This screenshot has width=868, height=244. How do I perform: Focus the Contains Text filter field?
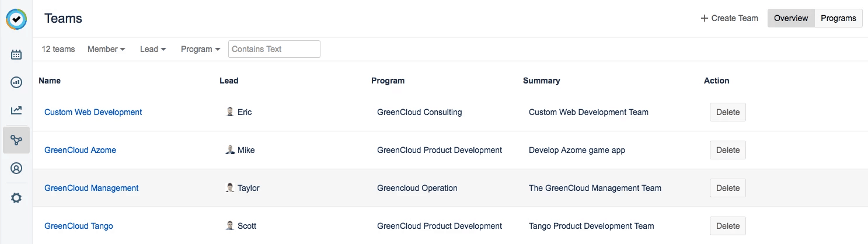point(274,49)
